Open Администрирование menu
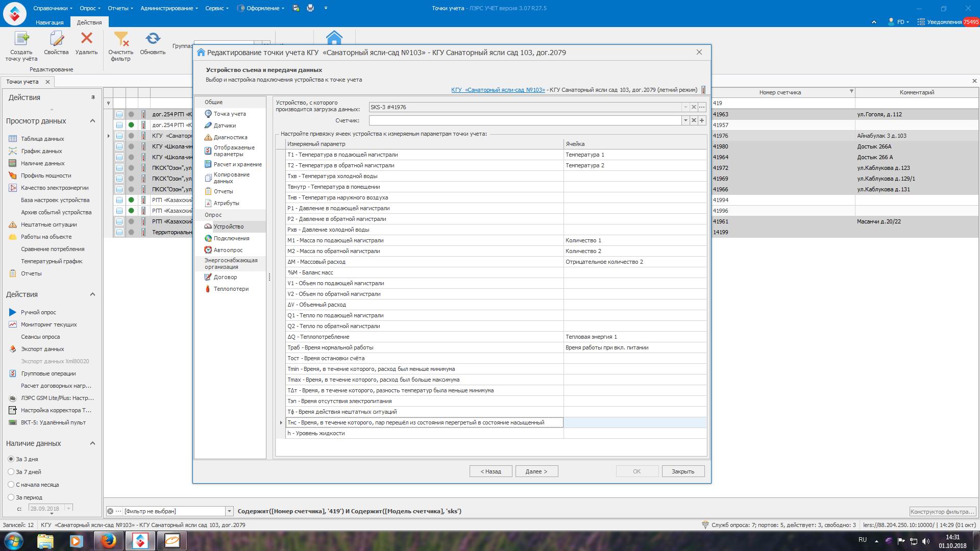Image resolution: width=980 pixels, height=551 pixels. tap(169, 8)
